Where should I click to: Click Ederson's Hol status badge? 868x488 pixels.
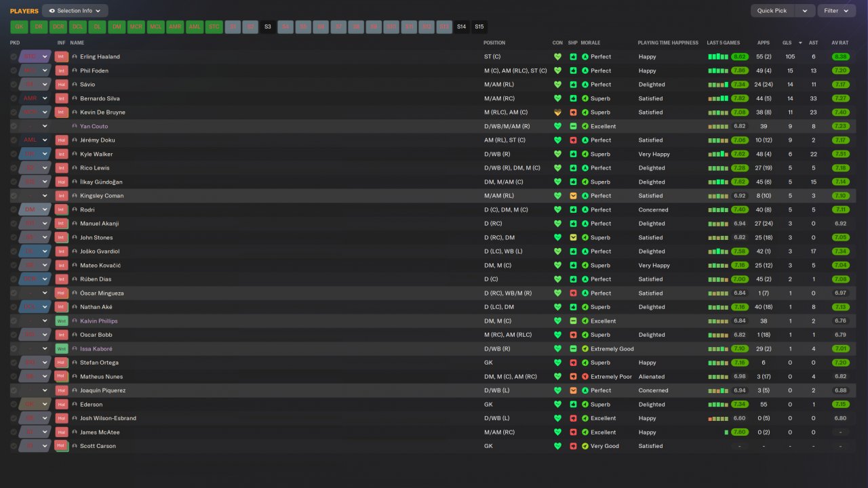62,405
